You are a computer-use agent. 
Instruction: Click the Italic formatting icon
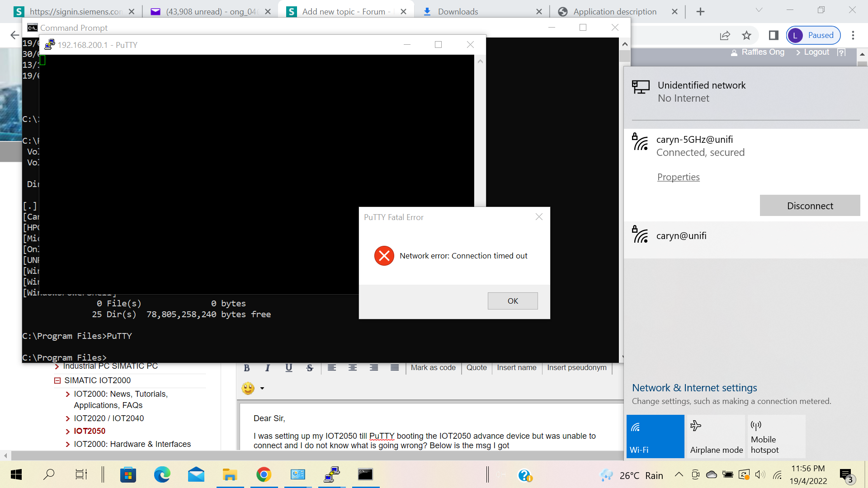(x=268, y=368)
